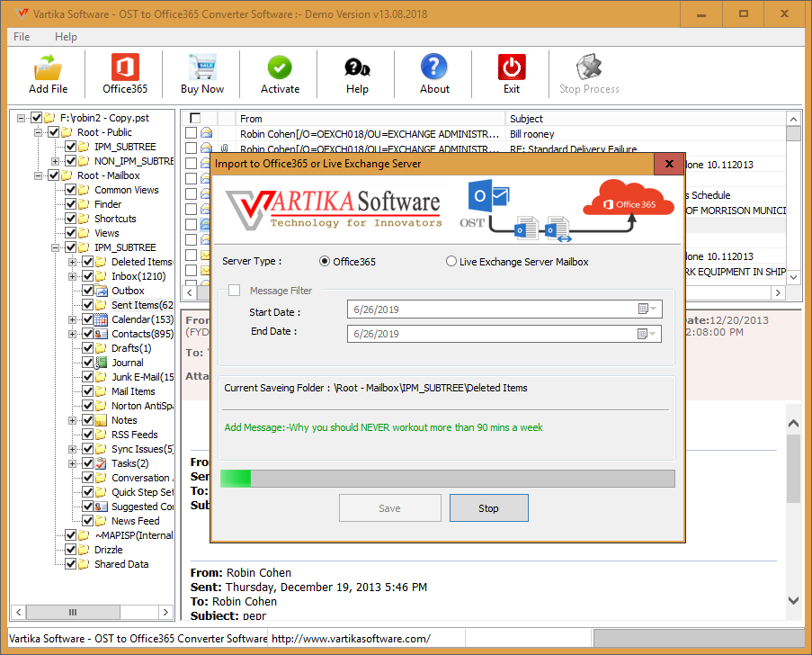Screen dimensions: 812x655
Task: Uncheck the Root - Public checkbox
Action: coord(53,132)
